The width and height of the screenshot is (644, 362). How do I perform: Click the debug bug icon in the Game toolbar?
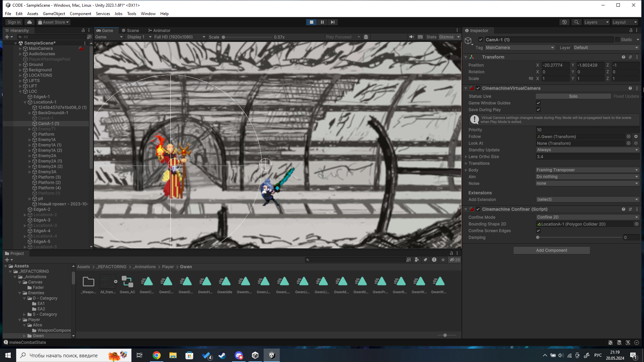coord(366,37)
